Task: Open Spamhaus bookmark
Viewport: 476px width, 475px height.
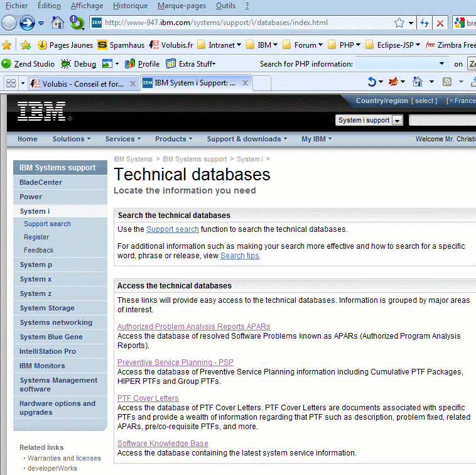Action: pos(121,45)
